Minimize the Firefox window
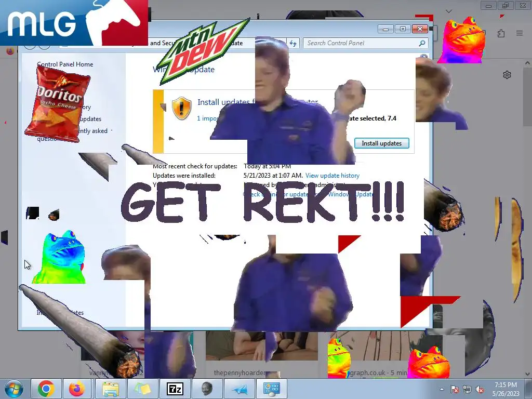This screenshot has width=532, height=399. 488,6
